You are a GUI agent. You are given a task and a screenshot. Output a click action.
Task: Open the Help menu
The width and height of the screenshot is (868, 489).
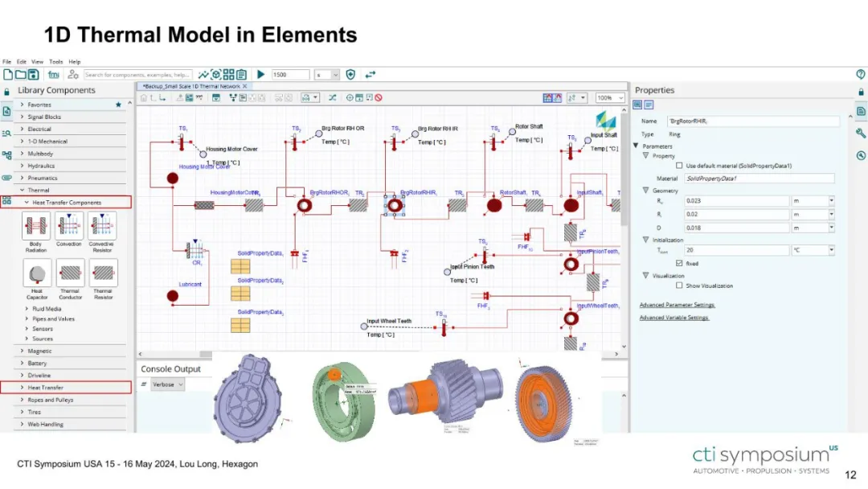(x=75, y=61)
